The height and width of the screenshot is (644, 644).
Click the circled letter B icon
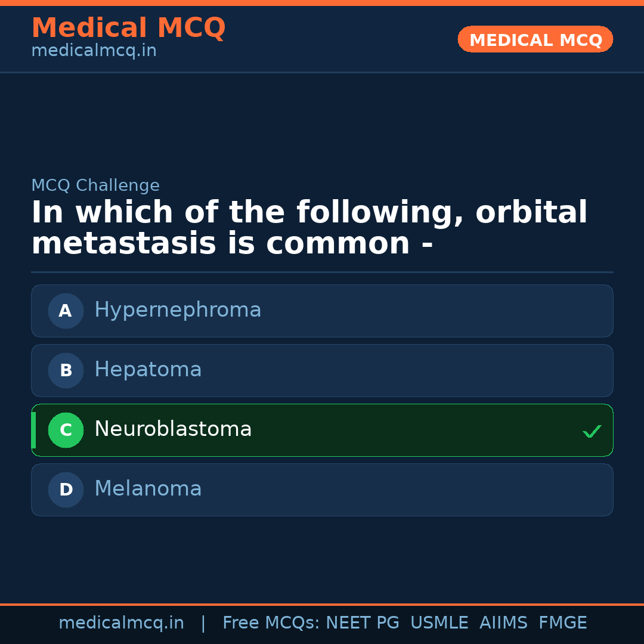(66, 370)
